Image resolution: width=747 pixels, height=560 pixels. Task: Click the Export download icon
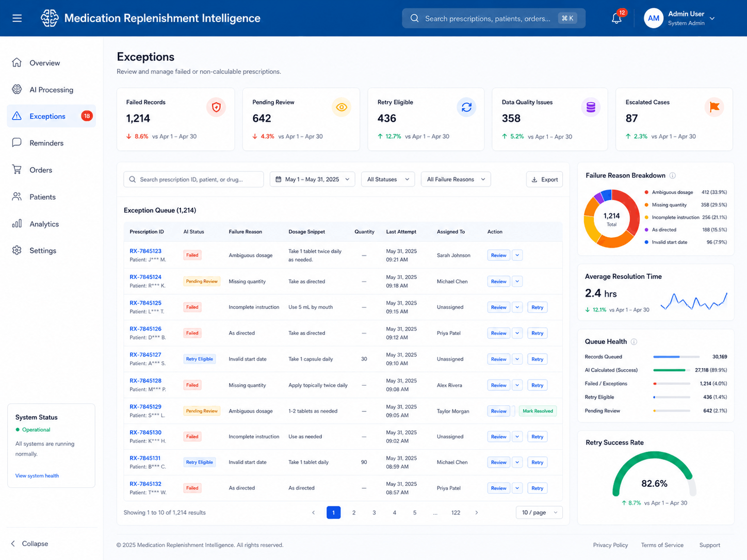pyautogui.click(x=534, y=179)
